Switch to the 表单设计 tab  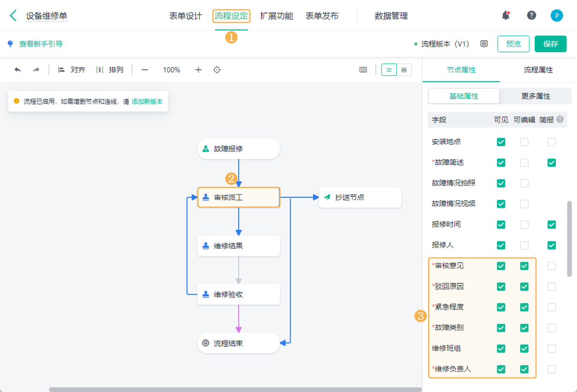[x=186, y=16]
